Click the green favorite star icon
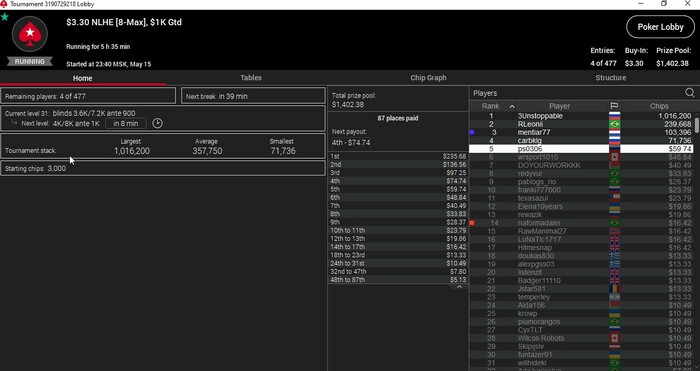700x371 pixels. pos(4,17)
